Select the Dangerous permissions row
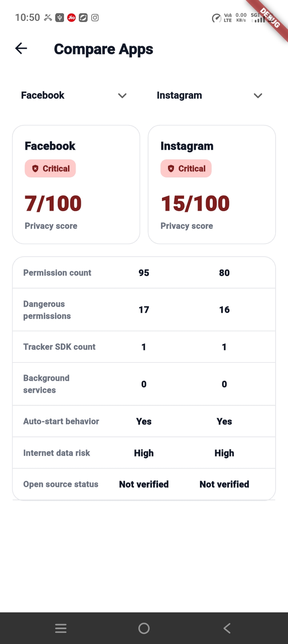The height and width of the screenshot is (644, 288). coord(144,310)
